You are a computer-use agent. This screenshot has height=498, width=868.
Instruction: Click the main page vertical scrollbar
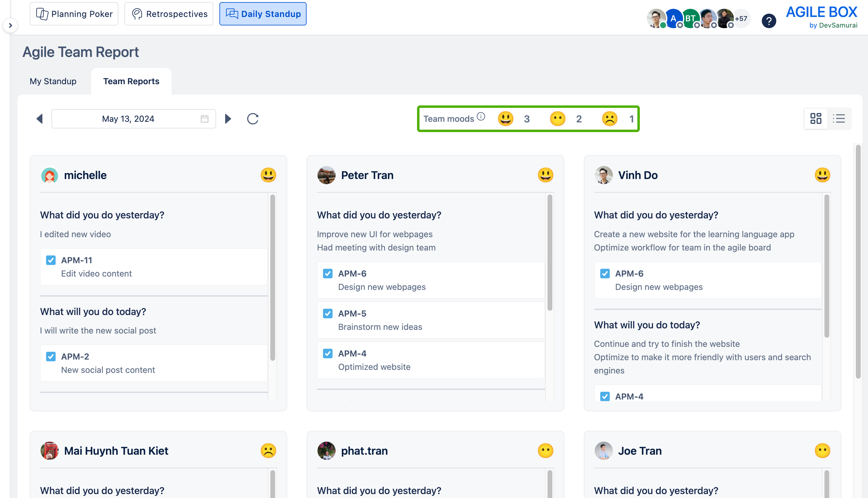click(858, 262)
